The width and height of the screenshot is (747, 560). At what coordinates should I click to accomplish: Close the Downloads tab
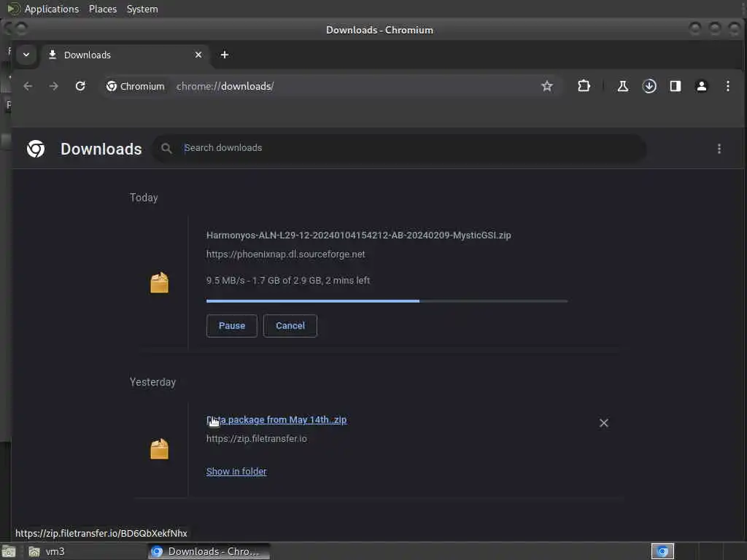pyautogui.click(x=198, y=55)
